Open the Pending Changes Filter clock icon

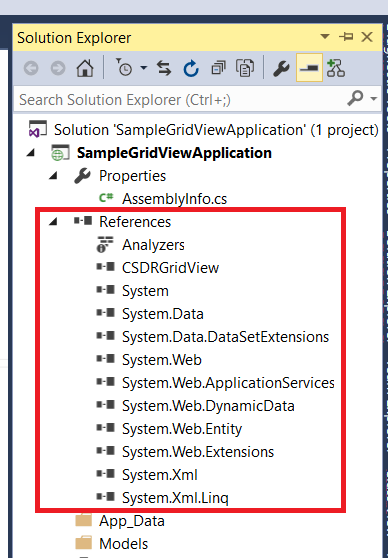124,67
